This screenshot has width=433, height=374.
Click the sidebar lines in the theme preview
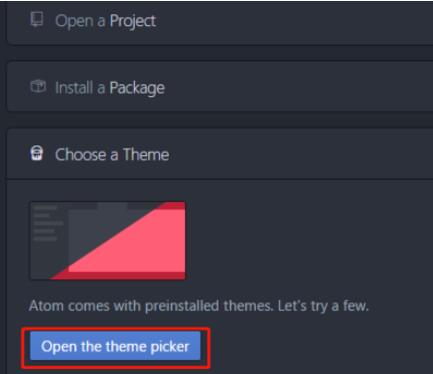(x=48, y=223)
